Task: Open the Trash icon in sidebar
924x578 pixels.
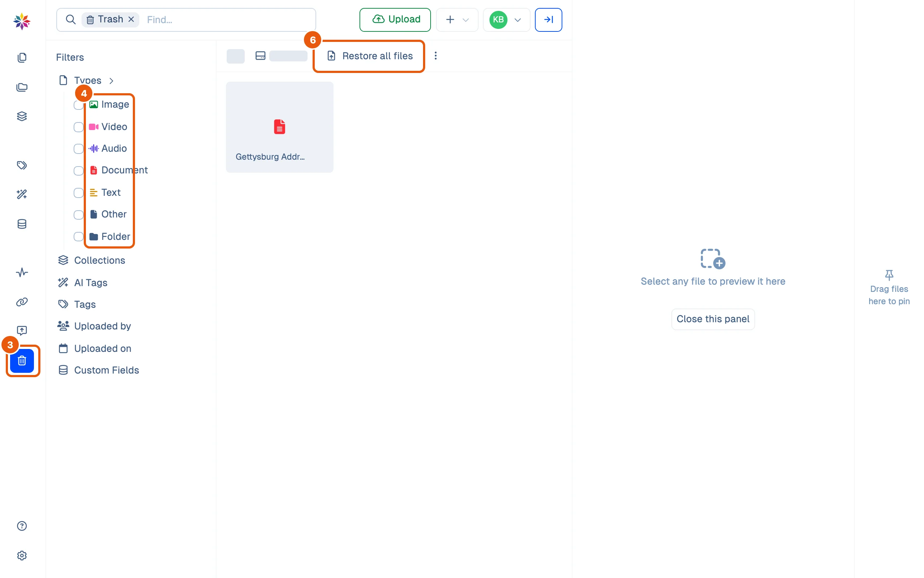Action: pyautogui.click(x=22, y=361)
